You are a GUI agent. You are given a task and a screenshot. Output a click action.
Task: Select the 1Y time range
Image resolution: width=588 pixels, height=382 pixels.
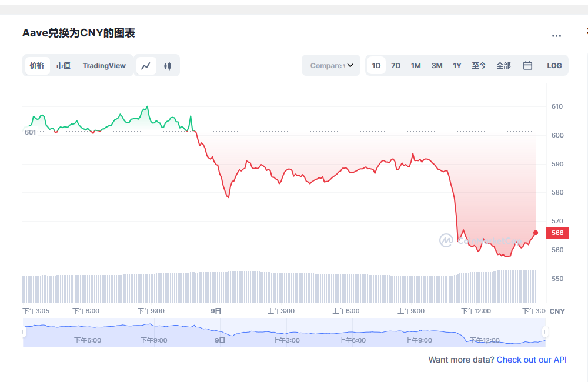coord(457,66)
